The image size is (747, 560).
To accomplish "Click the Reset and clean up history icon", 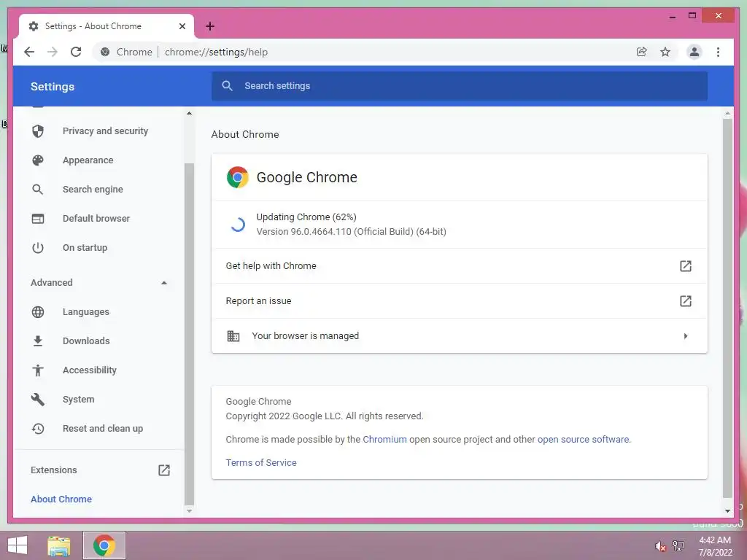I will coord(38,429).
